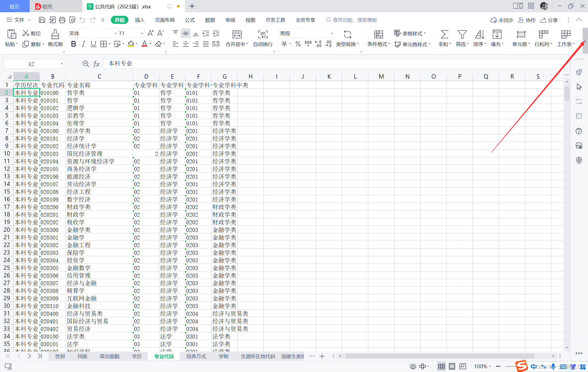The width and height of the screenshot is (588, 372).
Task: Apply bold formatting to selected cell
Action: pos(73,44)
